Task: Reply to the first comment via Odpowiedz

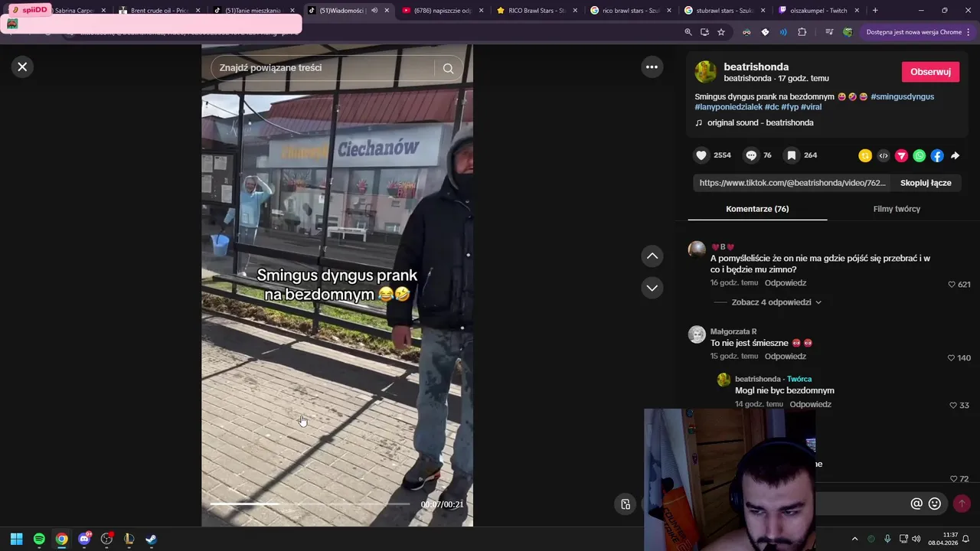Action: [x=786, y=283]
